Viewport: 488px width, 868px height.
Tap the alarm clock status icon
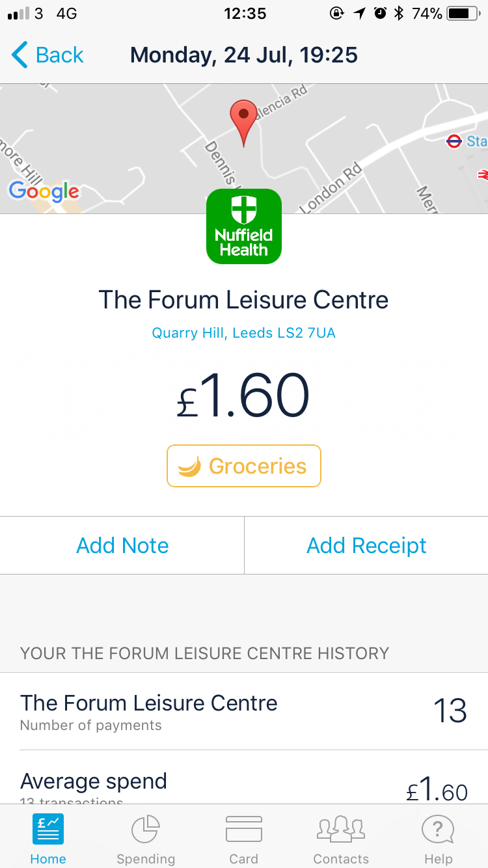tap(380, 13)
